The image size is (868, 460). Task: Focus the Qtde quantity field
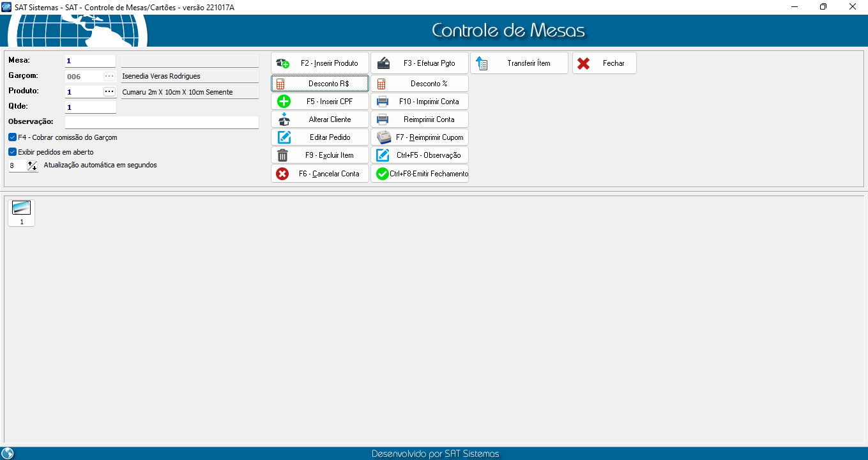pyautogui.click(x=90, y=107)
